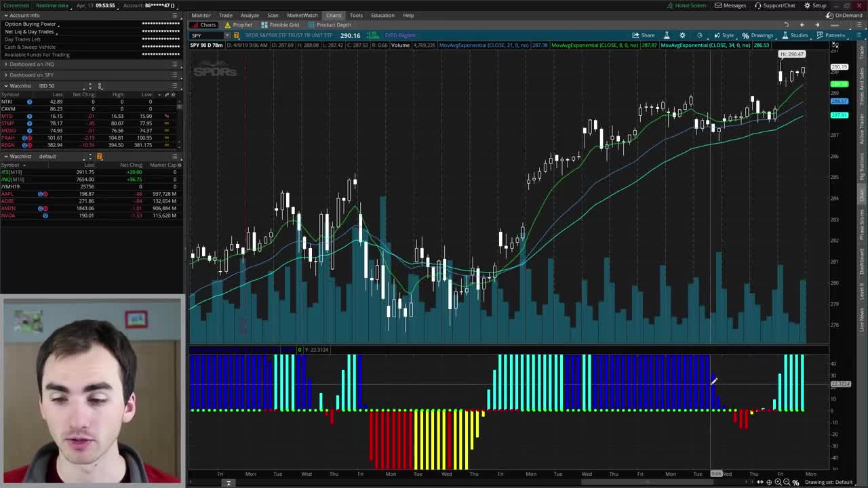The width and height of the screenshot is (868, 488).
Task: Click the forward arrow above chart toolbar
Action: [817, 25]
